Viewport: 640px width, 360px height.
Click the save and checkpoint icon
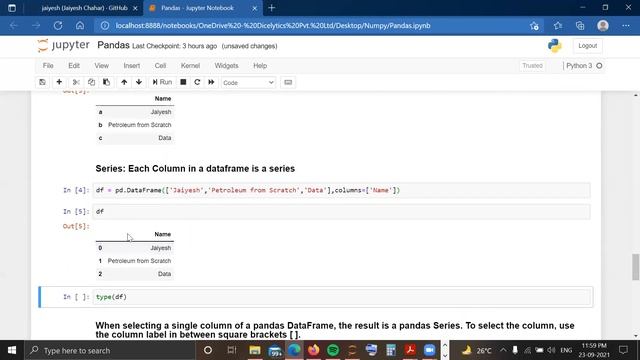42,82
